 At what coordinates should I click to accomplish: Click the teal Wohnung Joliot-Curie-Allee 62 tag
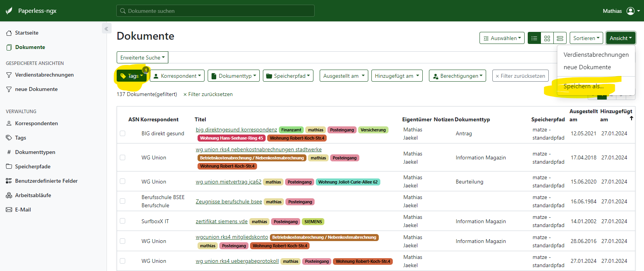348,182
